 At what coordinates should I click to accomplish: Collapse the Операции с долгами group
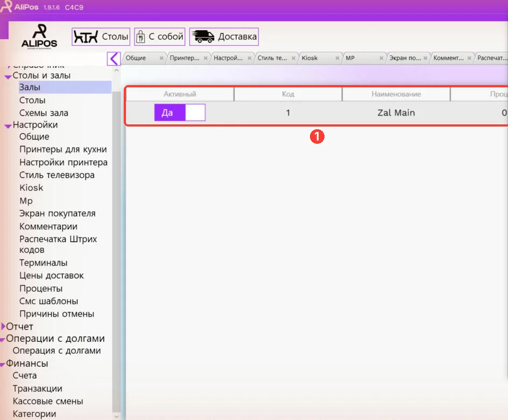[x=3, y=340]
